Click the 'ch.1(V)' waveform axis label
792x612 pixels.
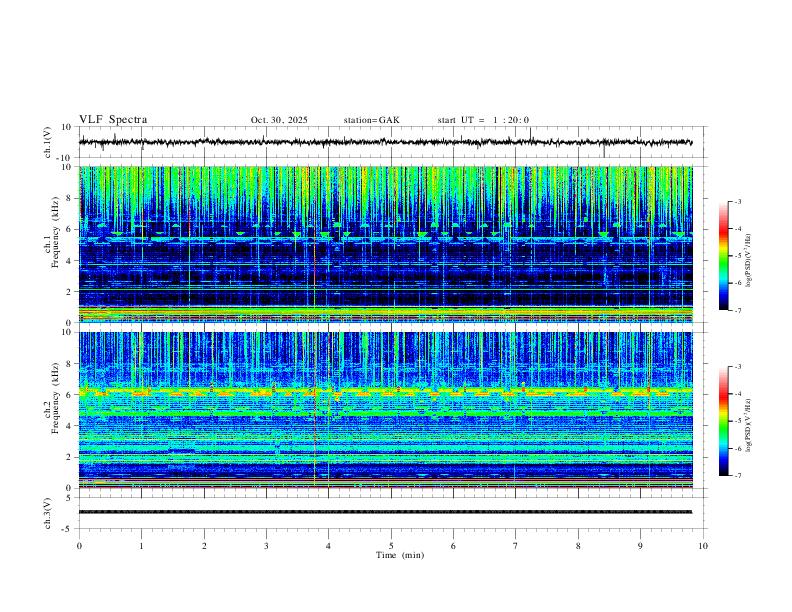(x=48, y=142)
